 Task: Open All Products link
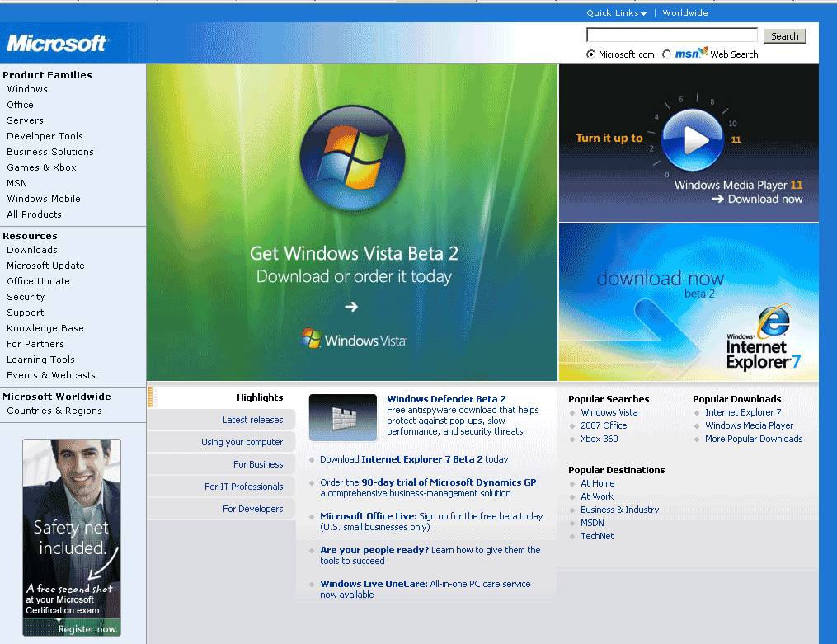tap(34, 214)
